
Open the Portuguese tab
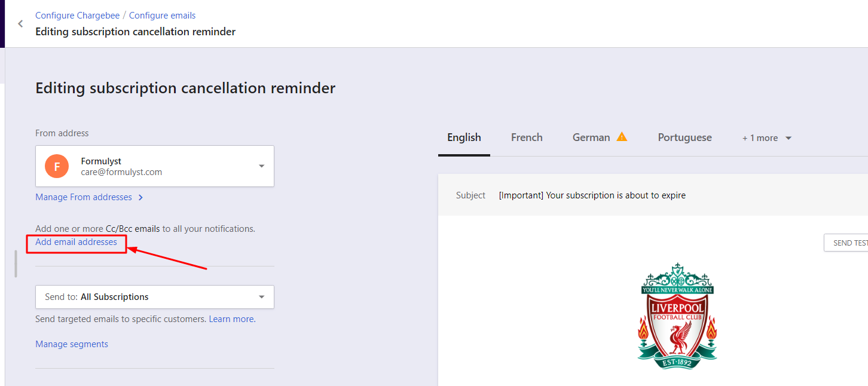(684, 137)
